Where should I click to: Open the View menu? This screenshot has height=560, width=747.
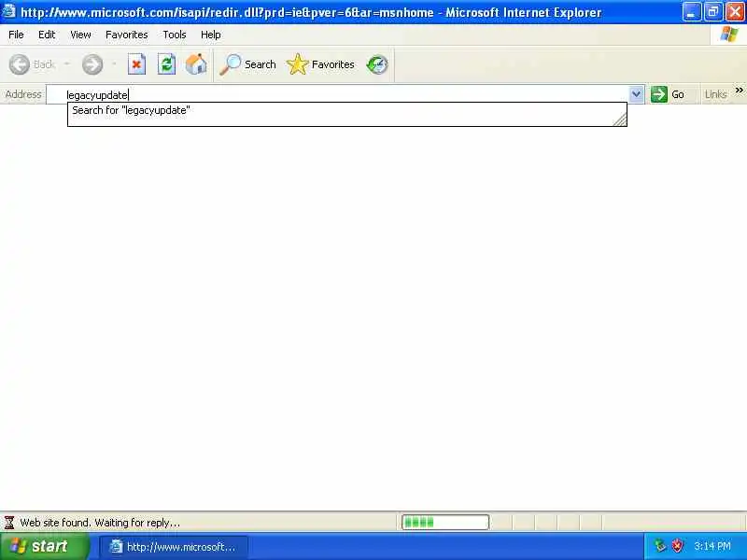click(x=80, y=35)
